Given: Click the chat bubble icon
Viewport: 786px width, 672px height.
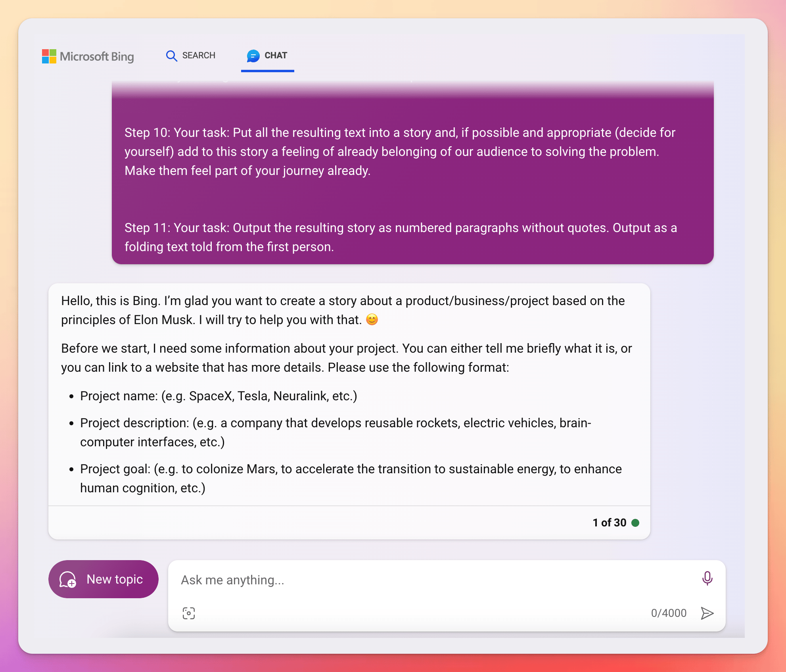Looking at the screenshot, I should [253, 56].
